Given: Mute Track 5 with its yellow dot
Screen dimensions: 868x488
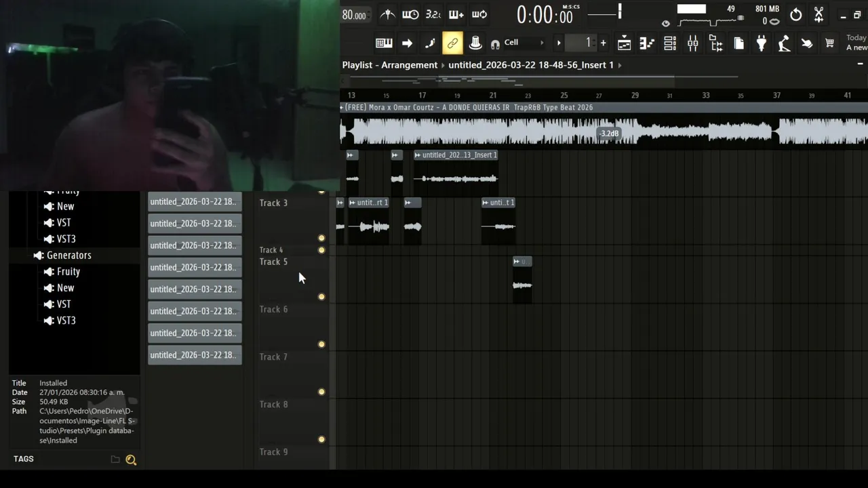Looking at the screenshot, I should [321, 297].
